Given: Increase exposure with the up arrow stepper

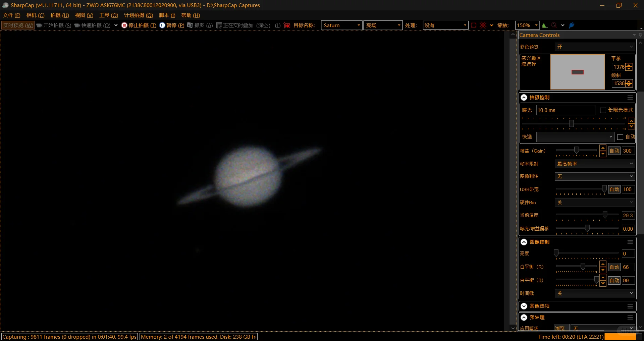Looking at the screenshot, I should [x=631, y=121].
